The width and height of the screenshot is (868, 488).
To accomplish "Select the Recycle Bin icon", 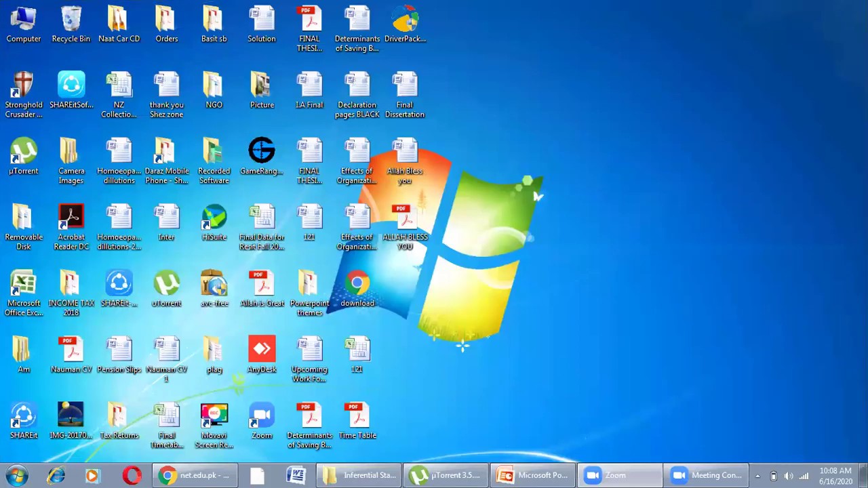I will click(x=71, y=25).
